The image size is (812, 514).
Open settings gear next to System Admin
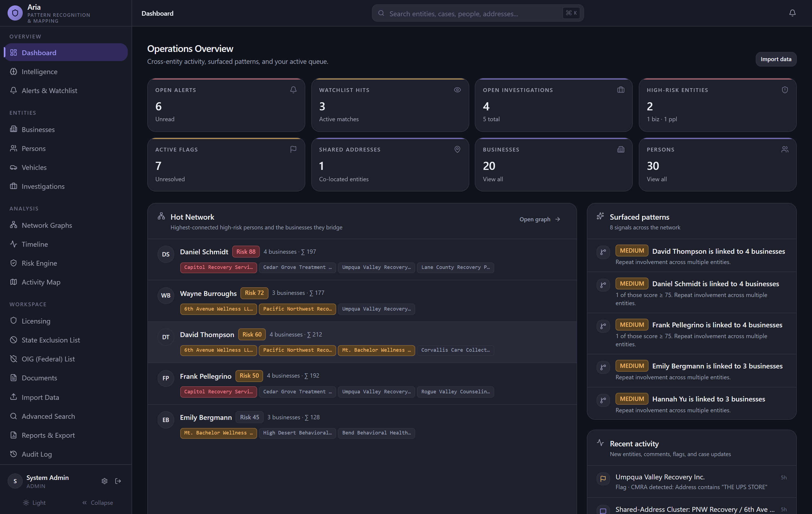[104, 481]
